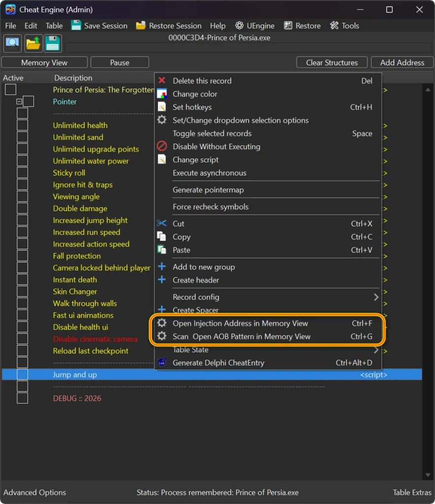Select the Viewing angle entry

point(76,196)
